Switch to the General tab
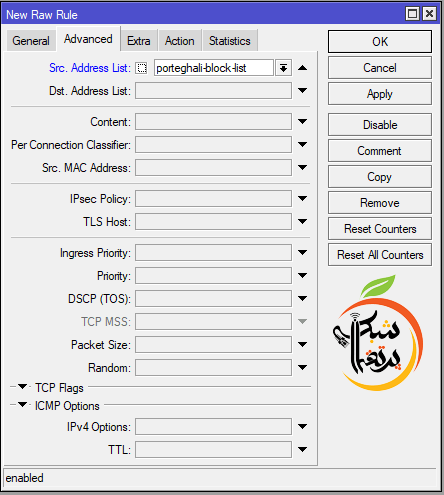 click(31, 41)
